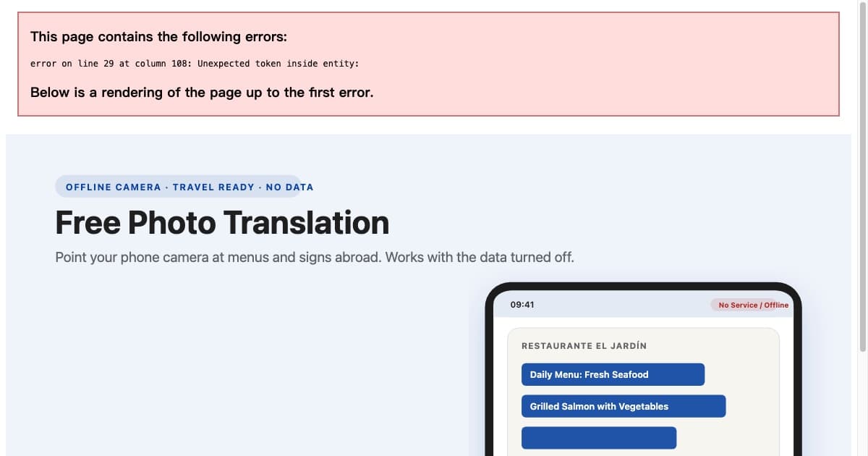Click the 'error on line 29' message
Image resolution: width=868 pixels, height=456 pixels.
pos(195,64)
